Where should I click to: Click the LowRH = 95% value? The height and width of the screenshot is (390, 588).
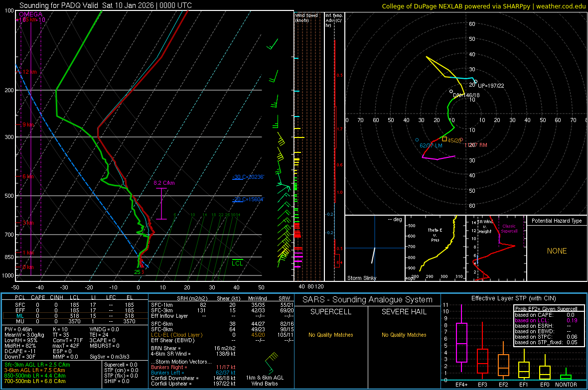[21, 341]
